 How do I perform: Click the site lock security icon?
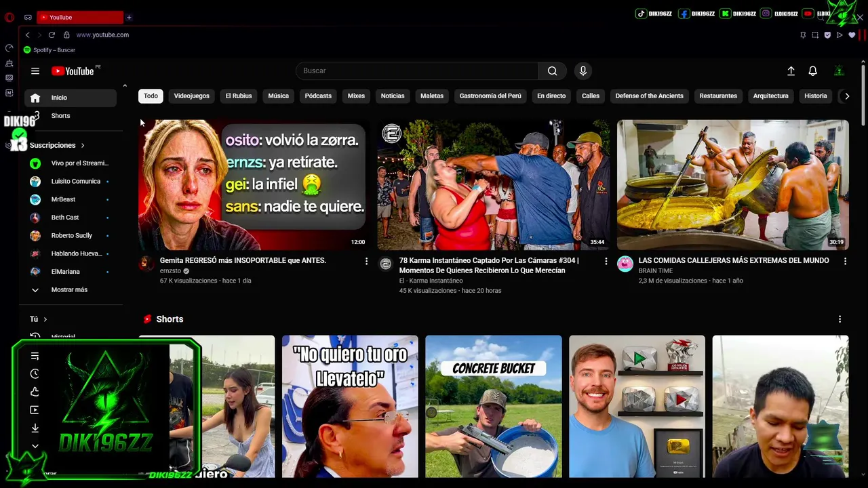click(x=66, y=35)
